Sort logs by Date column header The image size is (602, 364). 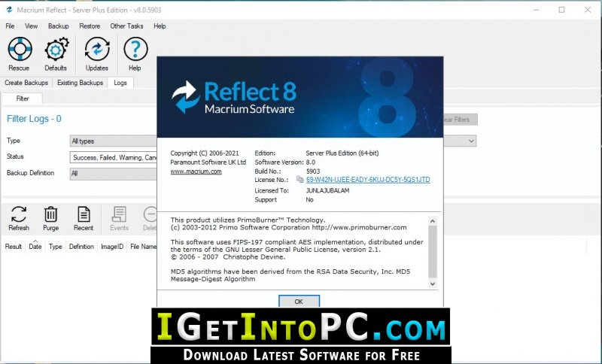tap(35, 246)
